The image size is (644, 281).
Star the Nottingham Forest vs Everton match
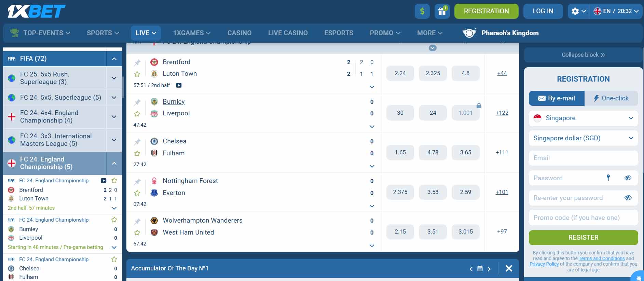coord(137,193)
